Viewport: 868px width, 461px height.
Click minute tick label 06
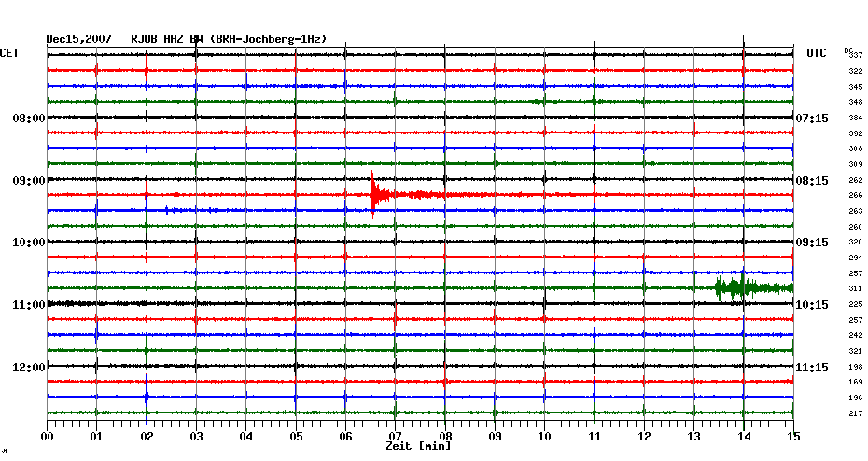click(345, 437)
